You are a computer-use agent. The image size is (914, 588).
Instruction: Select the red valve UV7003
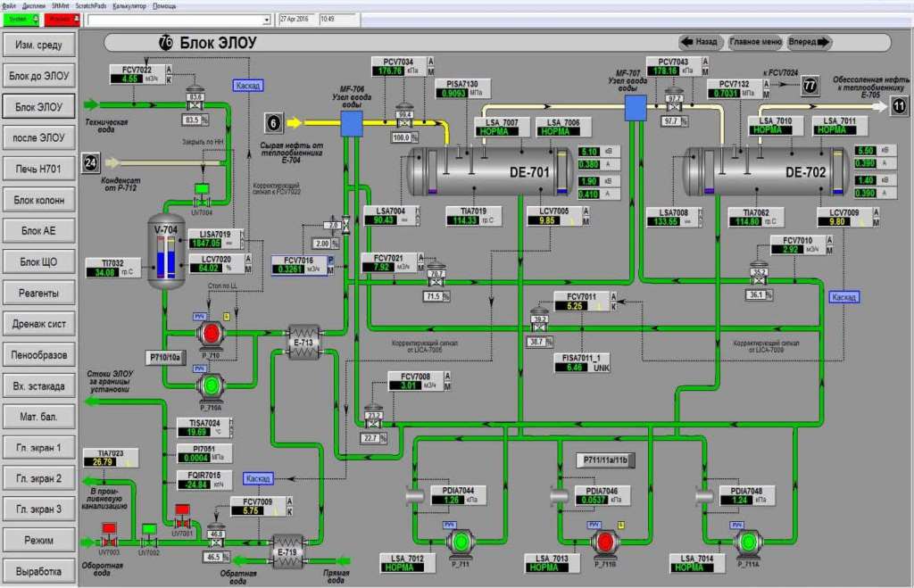(x=109, y=535)
